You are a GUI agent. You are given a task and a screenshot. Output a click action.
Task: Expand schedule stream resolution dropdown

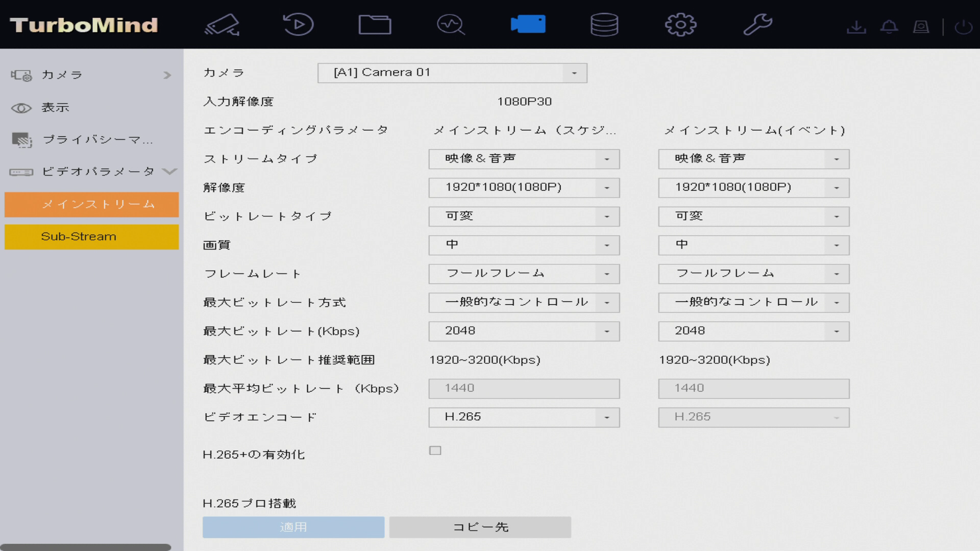click(x=524, y=188)
